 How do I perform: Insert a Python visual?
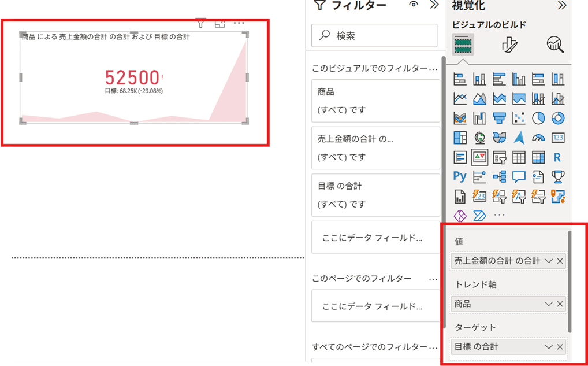coord(460,176)
